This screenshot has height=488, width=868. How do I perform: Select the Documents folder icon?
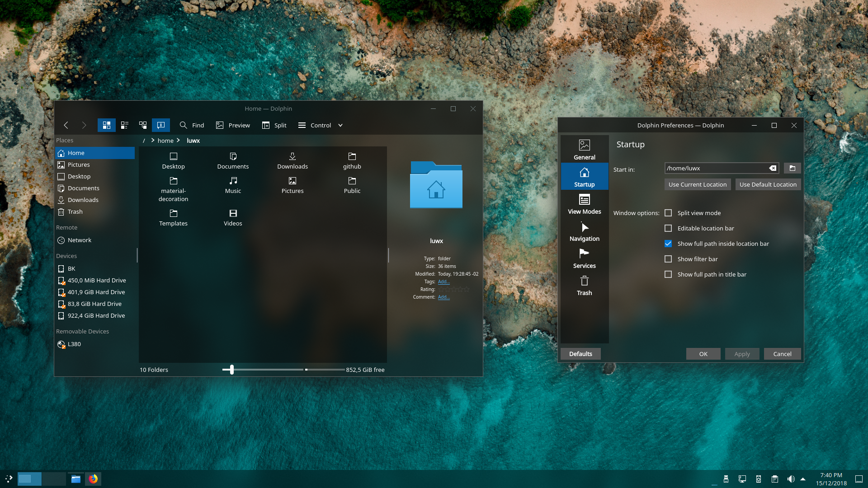coord(233,161)
